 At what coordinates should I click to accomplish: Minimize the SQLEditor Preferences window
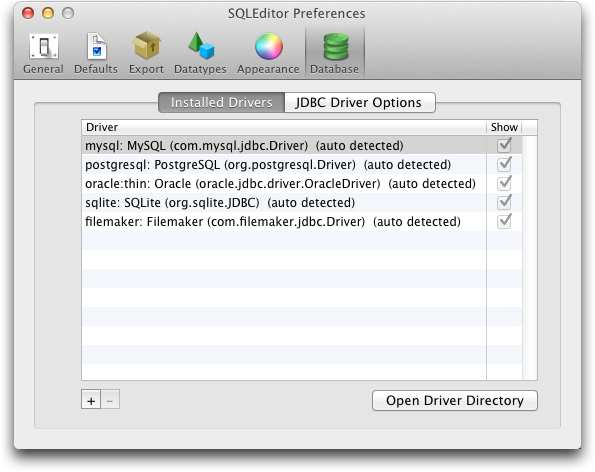click(x=48, y=13)
